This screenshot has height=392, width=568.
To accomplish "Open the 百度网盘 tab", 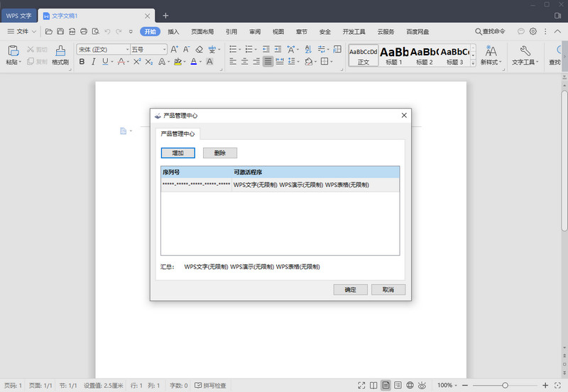I will coord(417,31).
